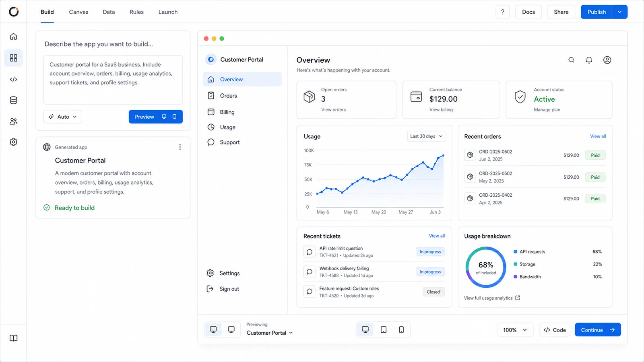This screenshot has width=644, height=362.
Task: Click the search icon in Overview header
Action: point(571,60)
